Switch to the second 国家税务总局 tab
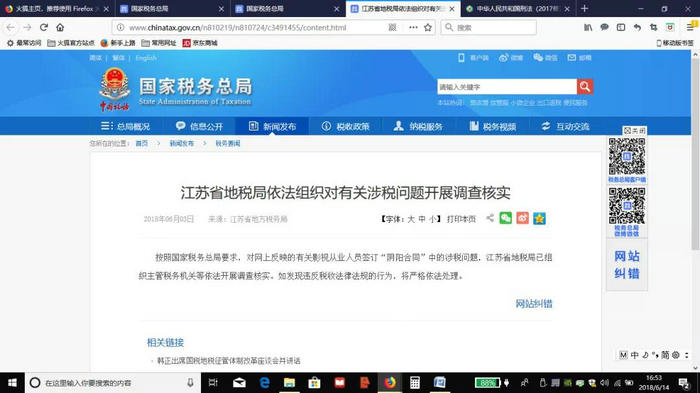Screen dimensions: 700x393 171,8
